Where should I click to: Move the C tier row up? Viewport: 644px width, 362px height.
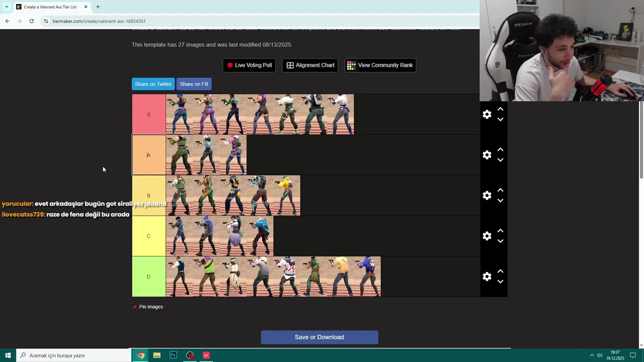[500, 231]
